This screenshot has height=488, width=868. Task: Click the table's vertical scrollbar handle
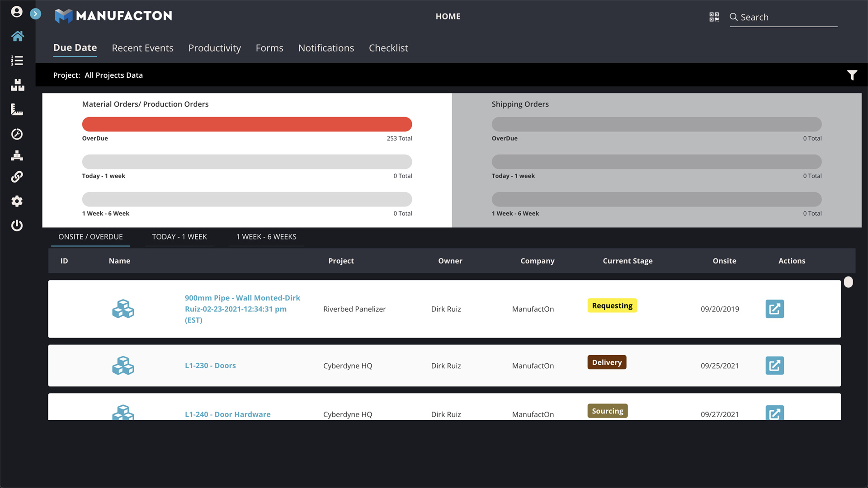[849, 282]
